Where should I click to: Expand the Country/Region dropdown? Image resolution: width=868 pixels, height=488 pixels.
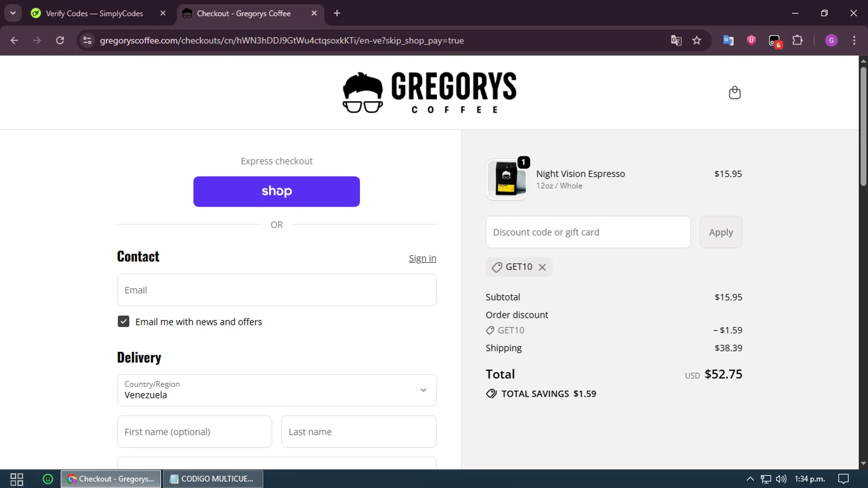277,390
